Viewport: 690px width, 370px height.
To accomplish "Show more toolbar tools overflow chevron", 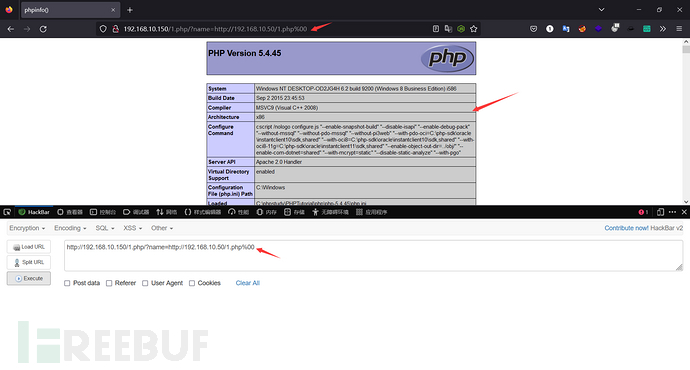I will (663, 29).
